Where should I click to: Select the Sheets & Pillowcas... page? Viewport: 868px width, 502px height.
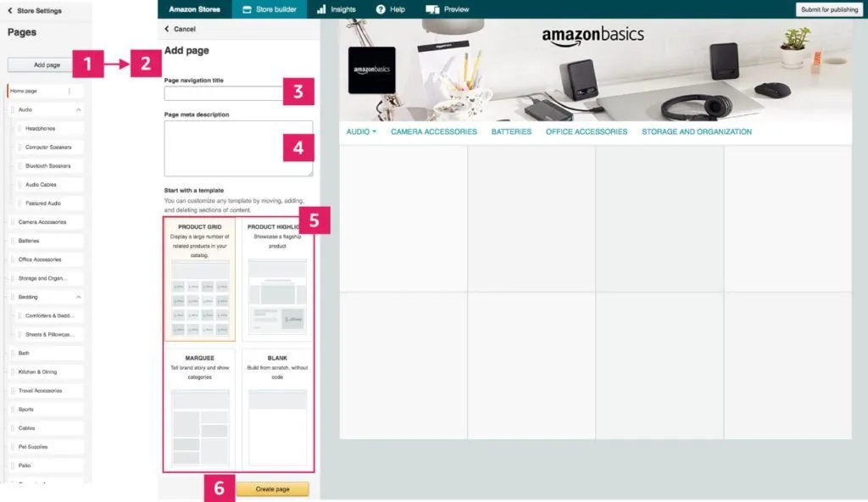(x=50, y=335)
